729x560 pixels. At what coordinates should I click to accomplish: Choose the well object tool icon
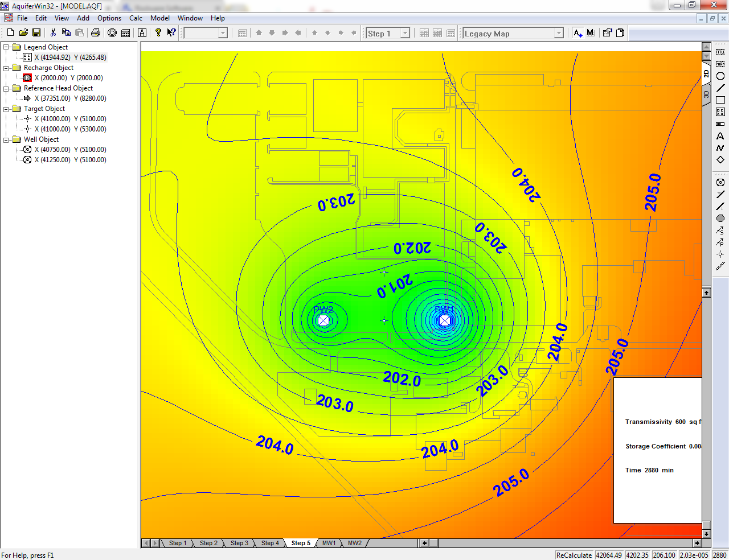click(720, 183)
